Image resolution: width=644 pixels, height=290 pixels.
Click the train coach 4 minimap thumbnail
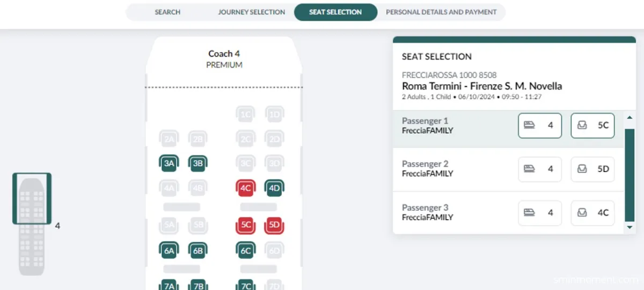pos(32,198)
